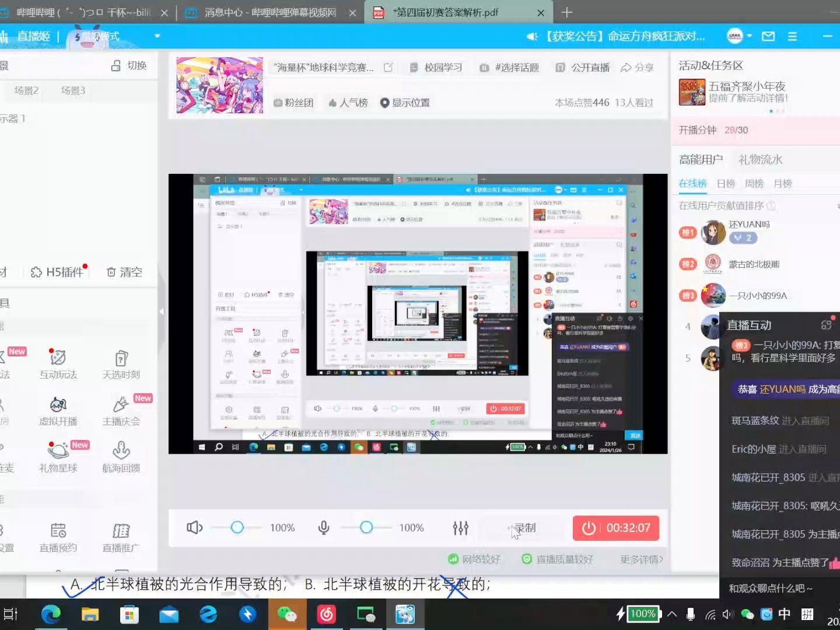This screenshot has height=630, width=840.
Task: Open a new browser tab with plus button
Action: pyautogui.click(x=567, y=12)
